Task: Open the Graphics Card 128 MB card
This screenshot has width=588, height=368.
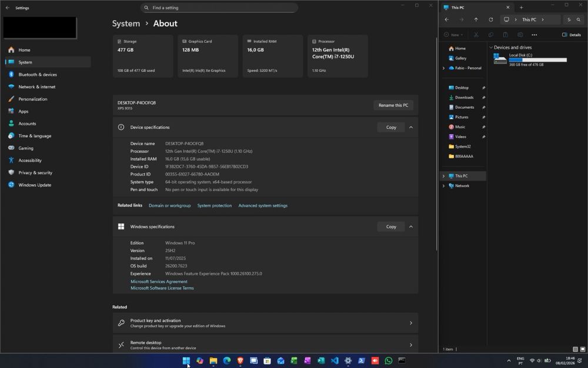Action: pos(208,56)
